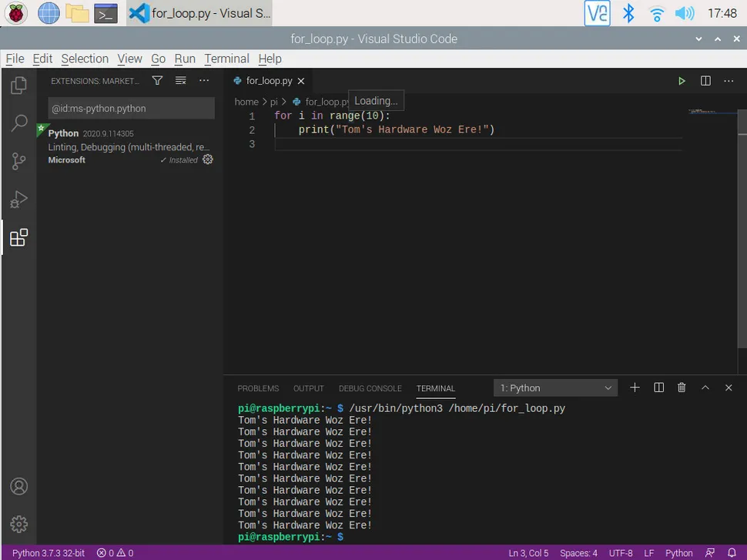Create a new terminal with plus icon
This screenshot has width=747, height=560.
coord(635,387)
